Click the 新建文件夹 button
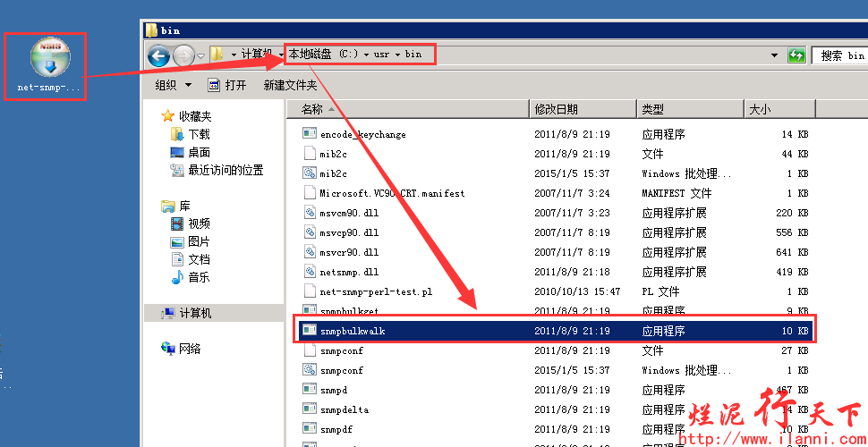 290,85
